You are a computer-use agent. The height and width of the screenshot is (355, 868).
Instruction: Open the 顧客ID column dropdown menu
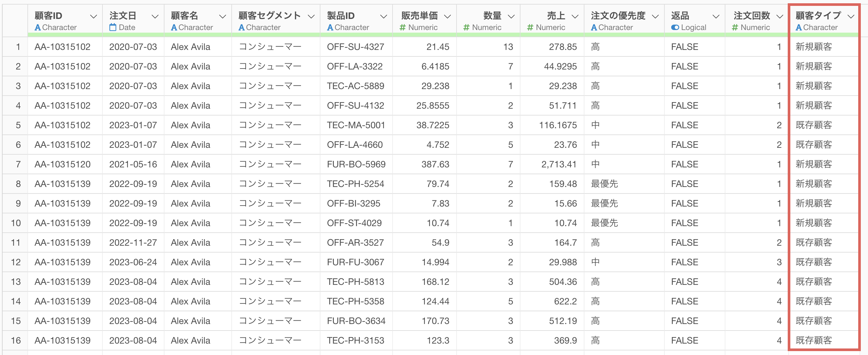94,17
